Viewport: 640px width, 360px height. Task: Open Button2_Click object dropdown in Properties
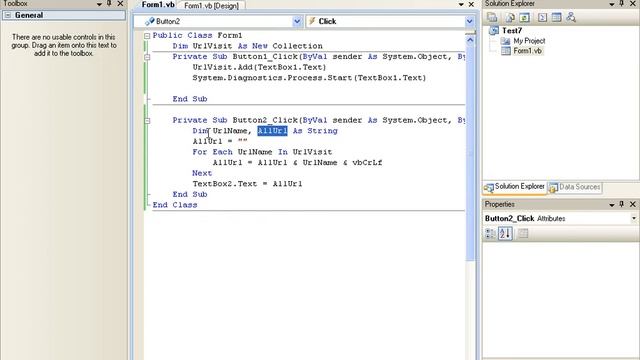(x=634, y=218)
